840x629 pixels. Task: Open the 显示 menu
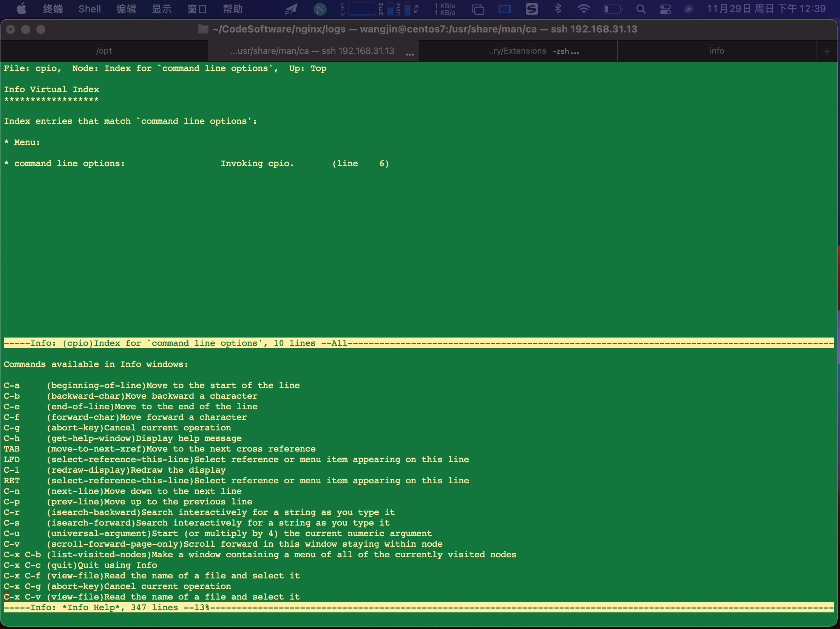point(162,9)
